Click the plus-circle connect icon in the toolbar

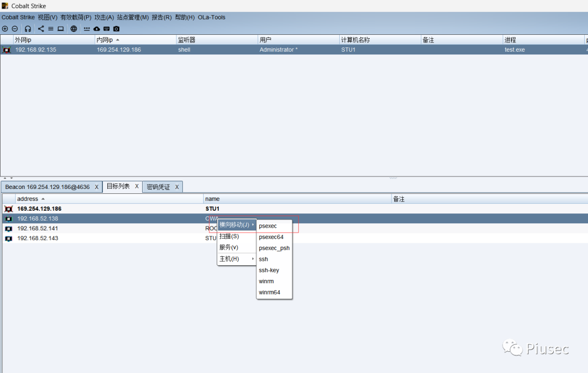pyautogui.click(x=5, y=28)
